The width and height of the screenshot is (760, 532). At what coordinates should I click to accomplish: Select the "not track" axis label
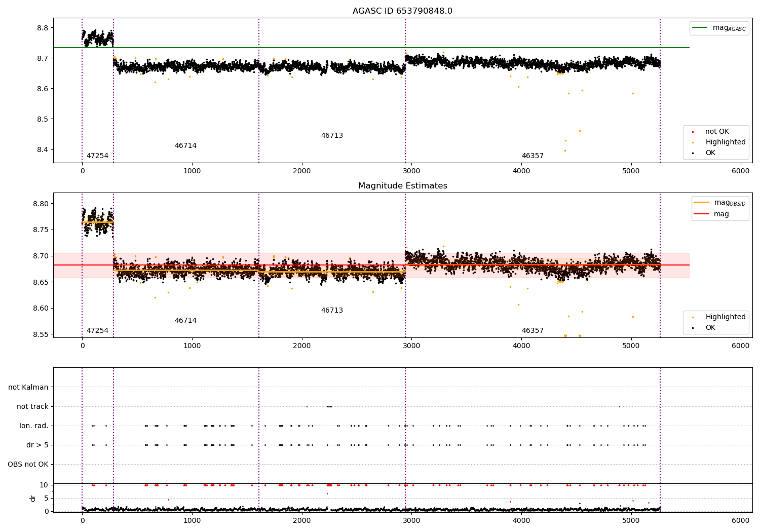[x=32, y=406]
